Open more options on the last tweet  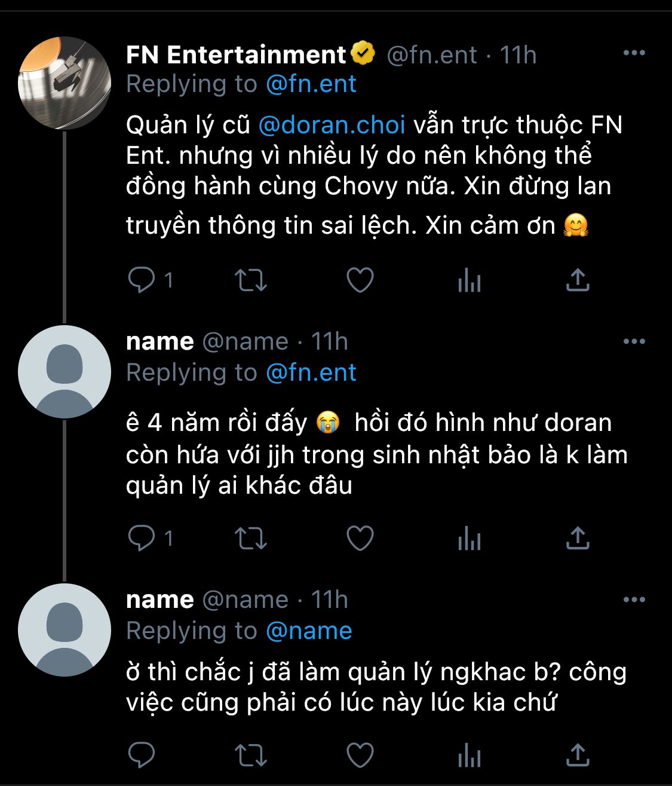(x=634, y=600)
